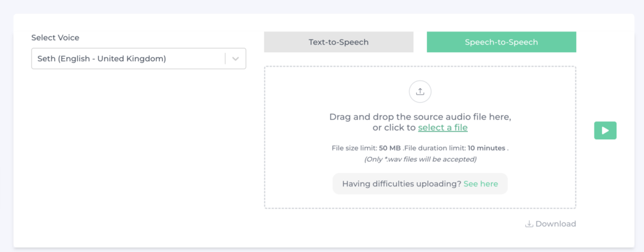Click the divider line beside dropdown chevron

(225, 59)
